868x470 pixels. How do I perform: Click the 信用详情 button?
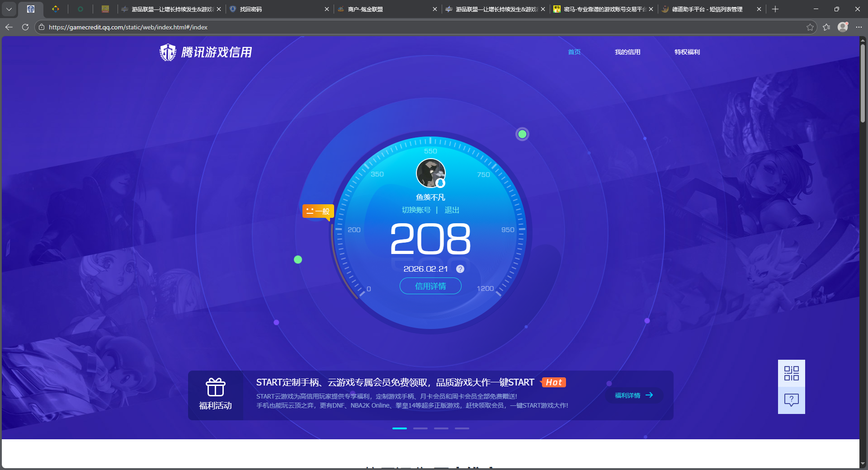click(430, 286)
